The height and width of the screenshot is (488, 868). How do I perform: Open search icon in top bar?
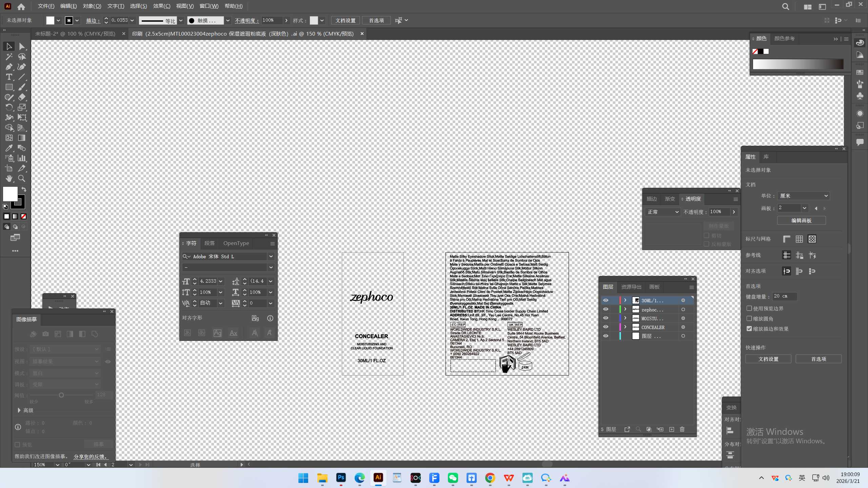(x=786, y=6)
